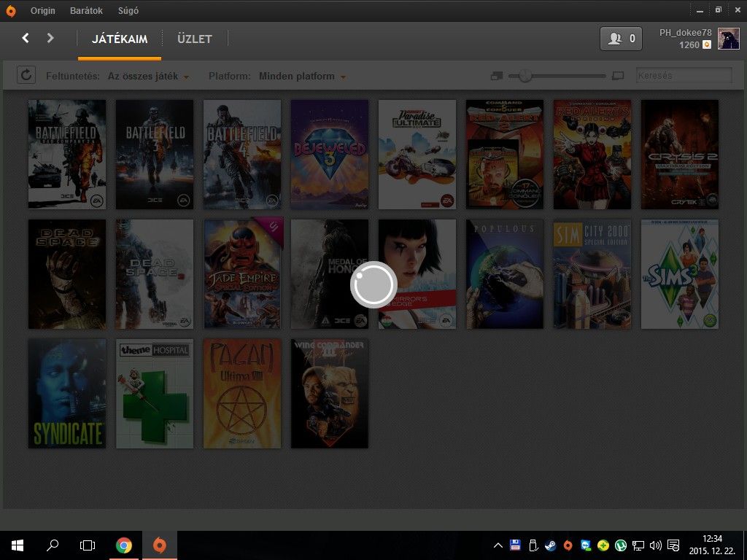Screen dimensions: 747x560
Task: Select the Dead Space 3 cover
Action: 155,274
